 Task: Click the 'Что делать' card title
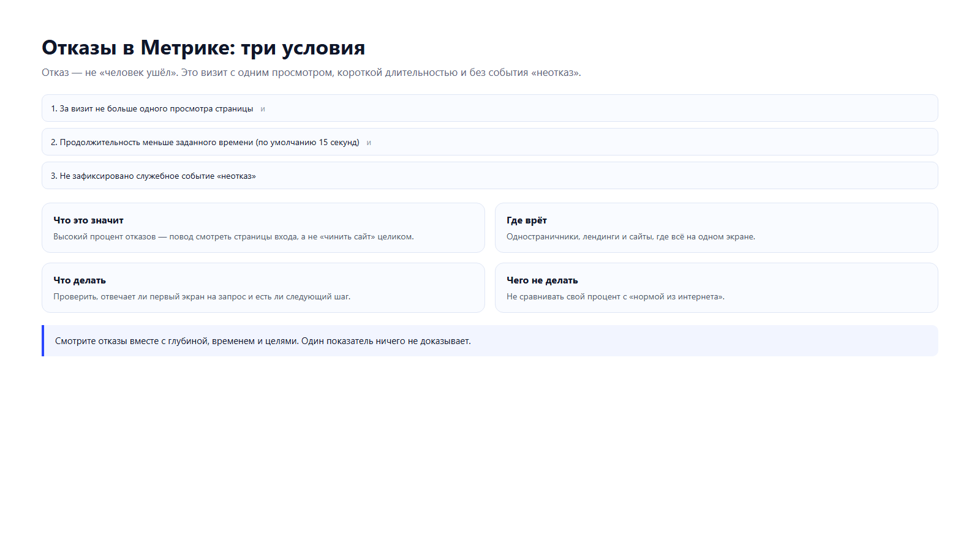(x=80, y=280)
